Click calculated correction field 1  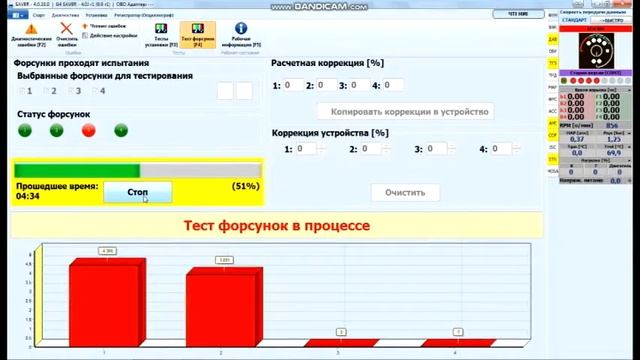(293, 85)
